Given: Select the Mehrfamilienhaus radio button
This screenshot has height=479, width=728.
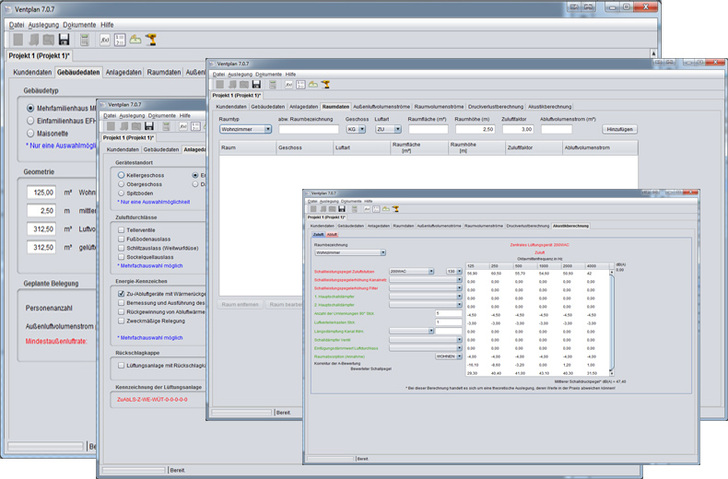Looking at the screenshot, I should (31, 108).
